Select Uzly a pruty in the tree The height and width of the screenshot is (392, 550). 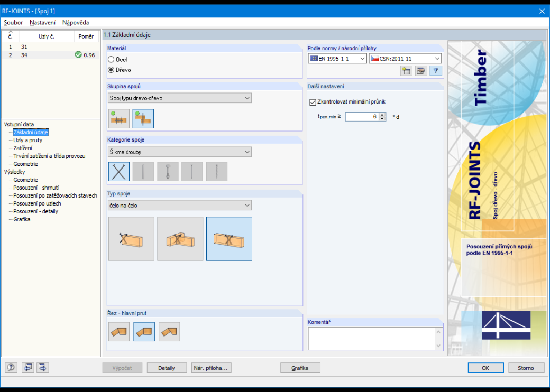27,140
